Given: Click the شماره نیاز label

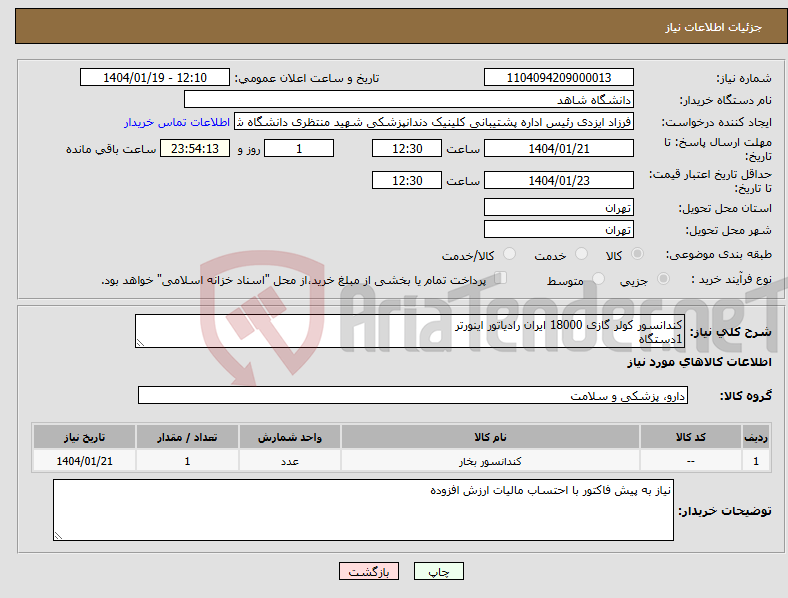Looking at the screenshot, I should click(744, 78).
